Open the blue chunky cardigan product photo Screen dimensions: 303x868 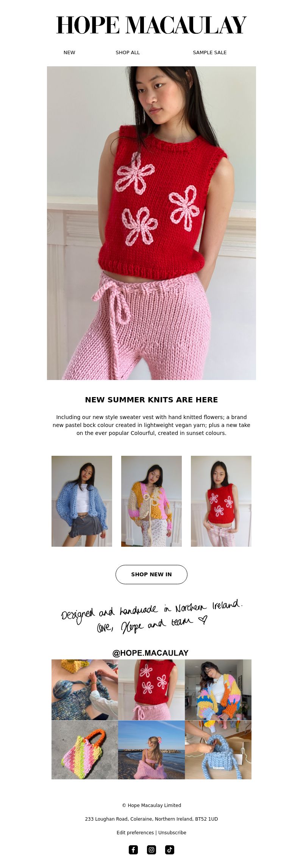(x=82, y=501)
